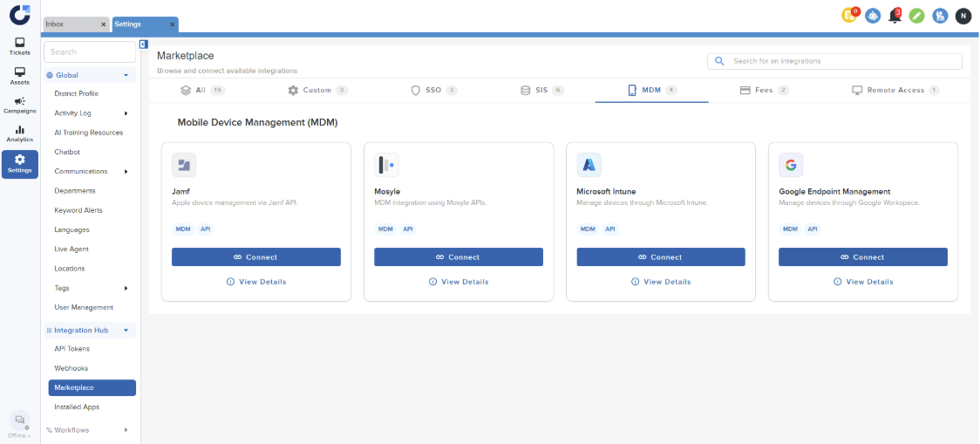Open Analytics from the left rail
Viewport: 980px width, 444px height.
(19, 134)
